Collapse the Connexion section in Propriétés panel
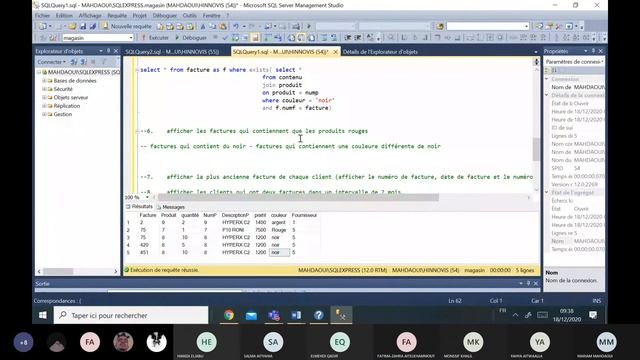640x360 pixels. click(x=547, y=79)
